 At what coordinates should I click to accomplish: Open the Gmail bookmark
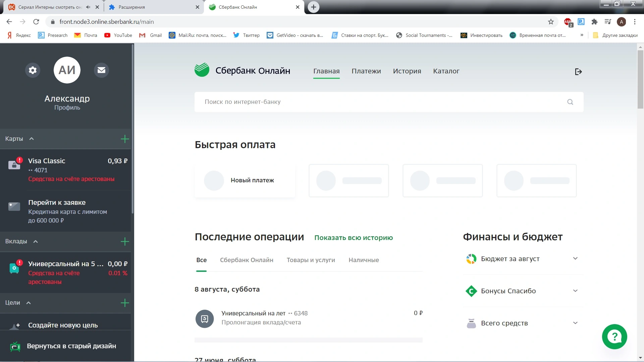[x=151, y=35]
